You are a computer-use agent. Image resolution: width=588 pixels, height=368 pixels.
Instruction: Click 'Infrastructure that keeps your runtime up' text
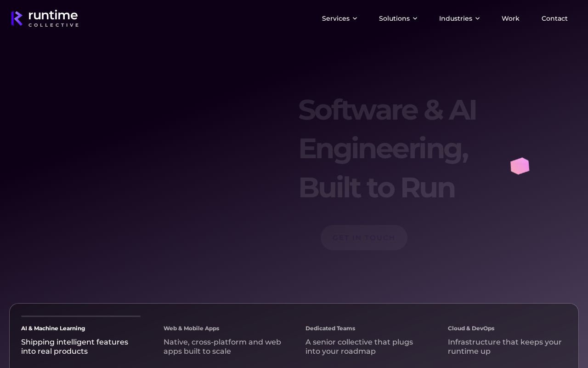[x=505, y=347]
